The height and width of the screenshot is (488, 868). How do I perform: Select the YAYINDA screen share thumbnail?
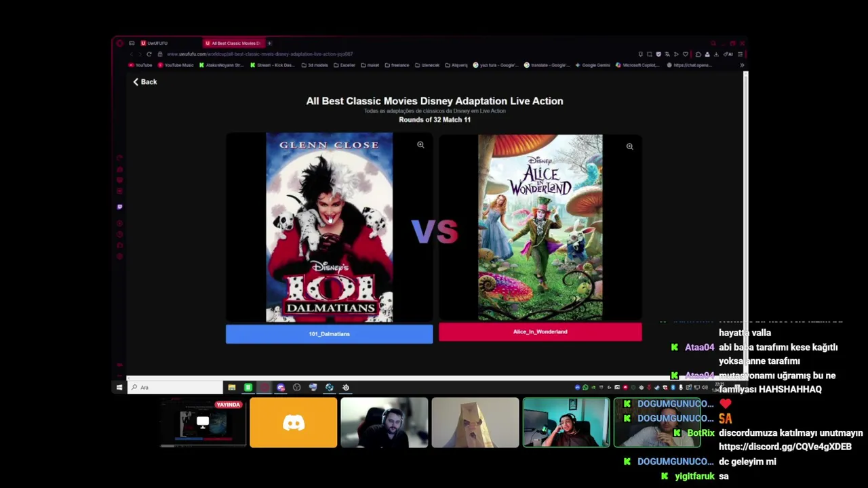tap(203, 423)
